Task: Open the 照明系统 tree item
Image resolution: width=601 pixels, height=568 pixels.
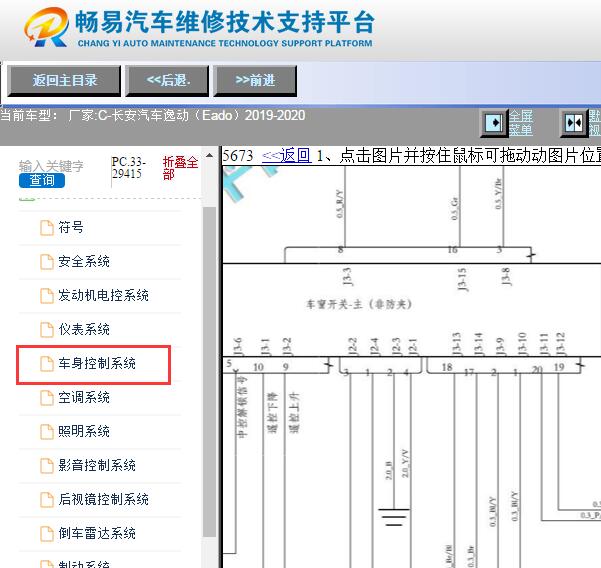Action: click(84, 432)
